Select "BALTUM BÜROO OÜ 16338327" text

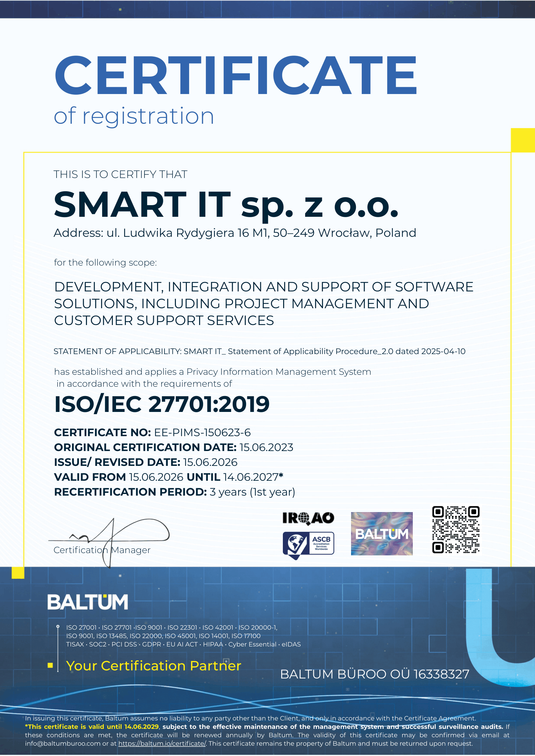[375, 674]
